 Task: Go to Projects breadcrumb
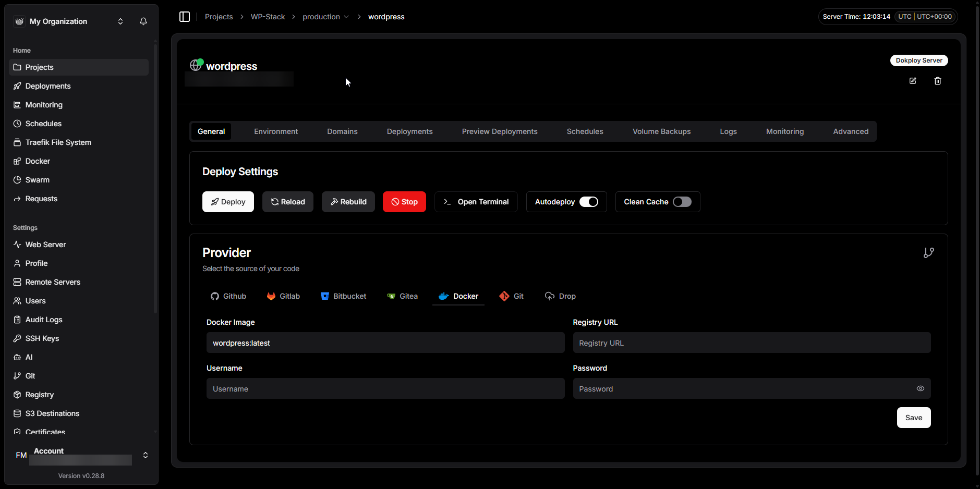coord(219,17)
